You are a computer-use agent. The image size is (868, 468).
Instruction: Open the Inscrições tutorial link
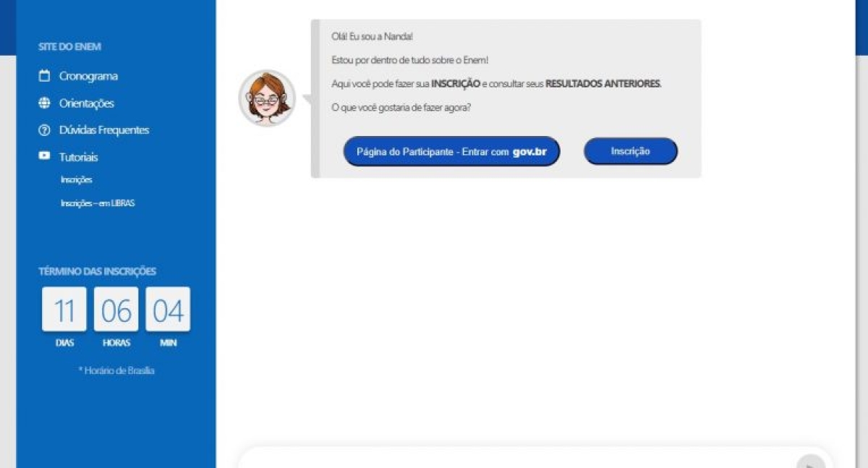[x=77, y=180]
